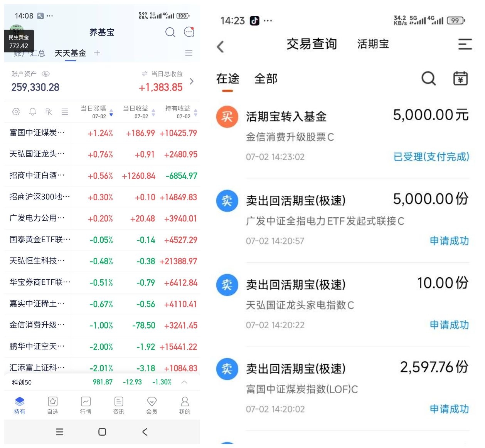Screen dimensions: 485x448
Task: Select the 全部 tab
Action: tap(266, 79)
